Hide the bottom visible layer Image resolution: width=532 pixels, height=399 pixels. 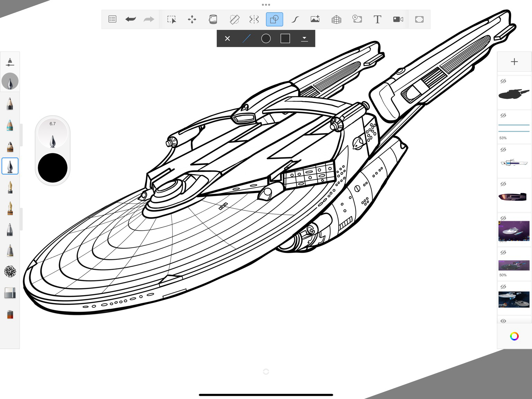click(x=503, y=321)
